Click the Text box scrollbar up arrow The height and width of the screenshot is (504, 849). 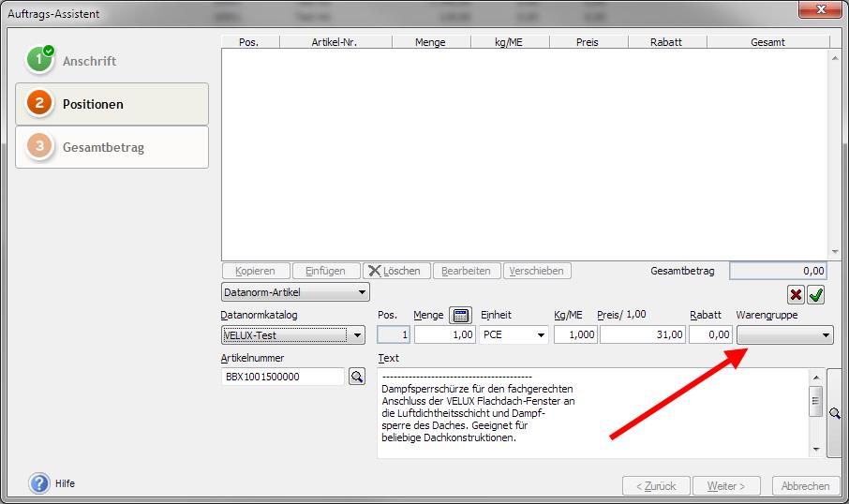pyautogui.click(x=816, y=378)
